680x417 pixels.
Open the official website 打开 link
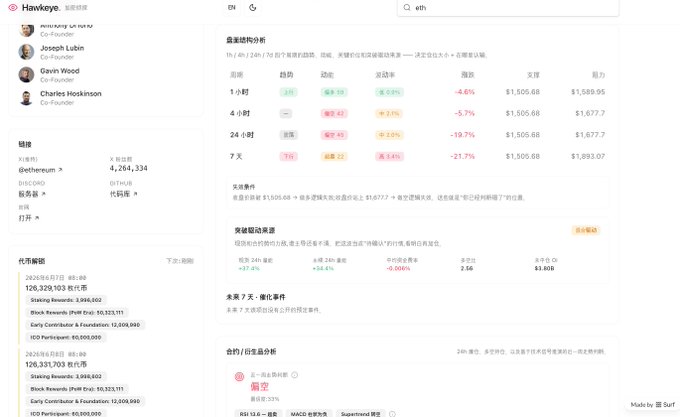point(25,218)
